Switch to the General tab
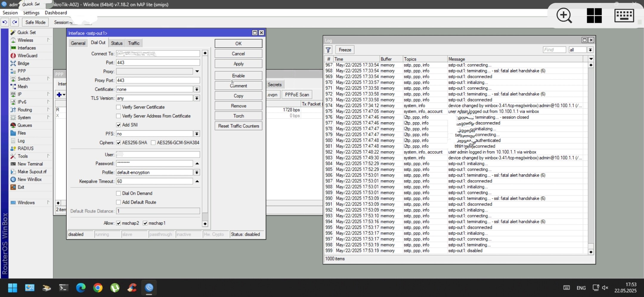The height and width of the screenshot is (297, 644). coord(78,43)
